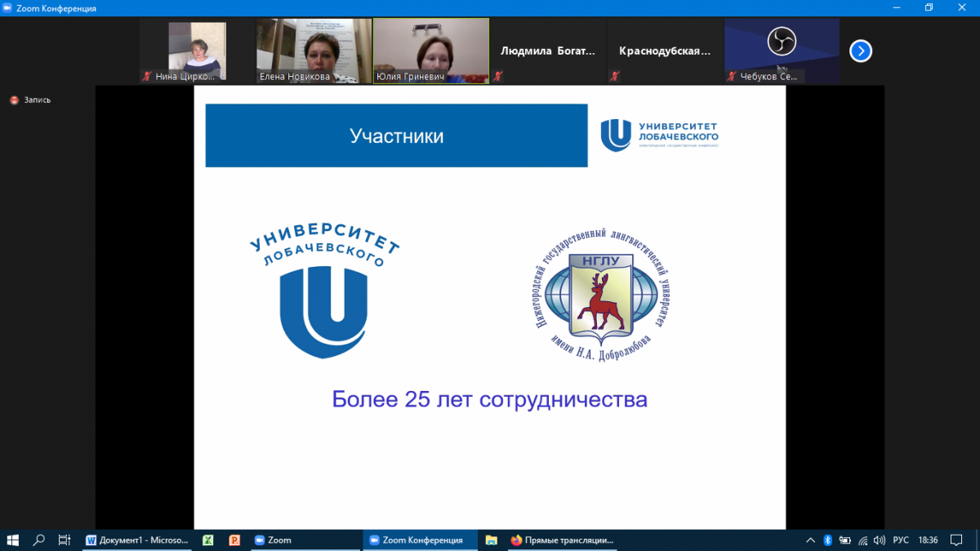Switch to the Документ1 Word taskbar window
Viewport: 980px width, 551px height.
(137, 540)
